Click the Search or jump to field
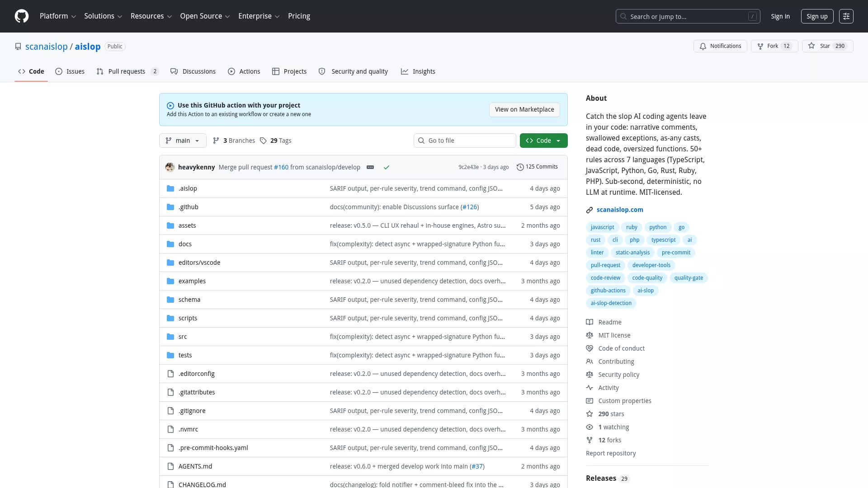 coord(688,16)
